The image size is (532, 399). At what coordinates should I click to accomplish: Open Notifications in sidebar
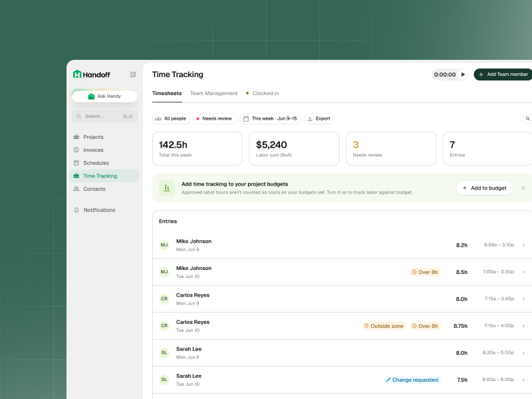tap(104, 210)
